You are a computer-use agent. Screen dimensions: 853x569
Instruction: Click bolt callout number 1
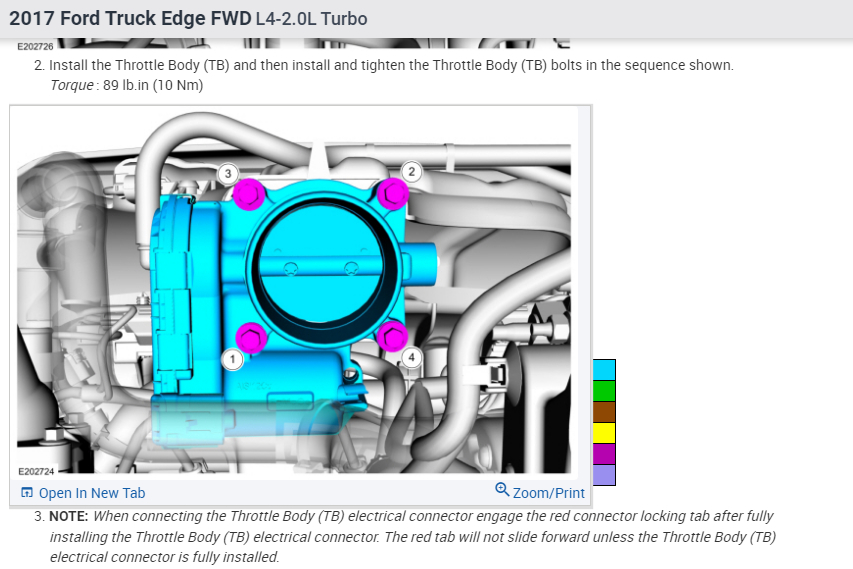(233, 360)
